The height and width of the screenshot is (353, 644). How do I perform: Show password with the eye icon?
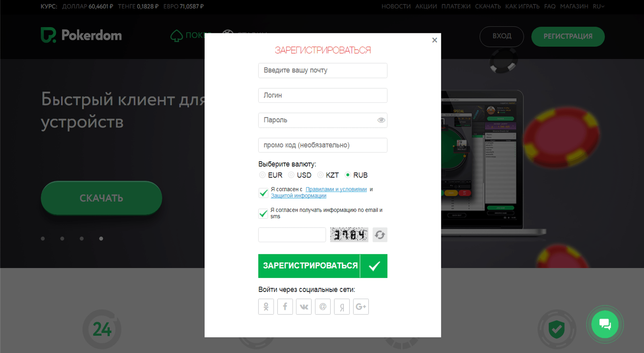(381, 120)
